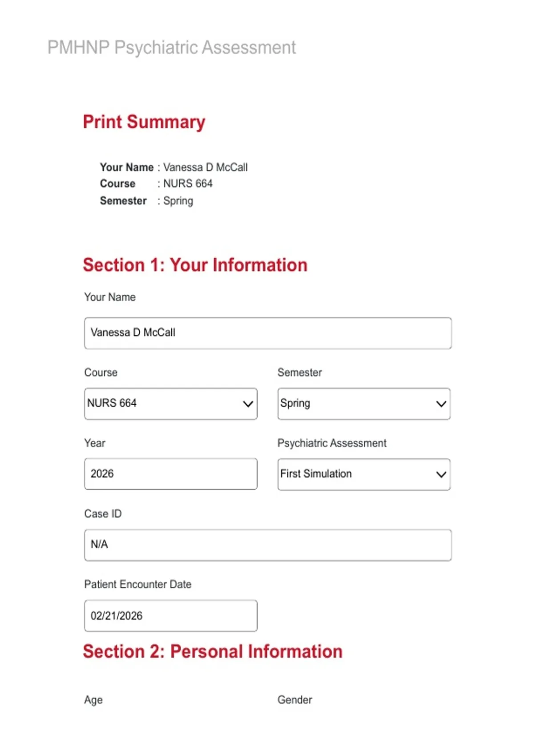Screen dimensions: 534x756
Task: Click the Year field containing 2026
Action: coord(170,474)
